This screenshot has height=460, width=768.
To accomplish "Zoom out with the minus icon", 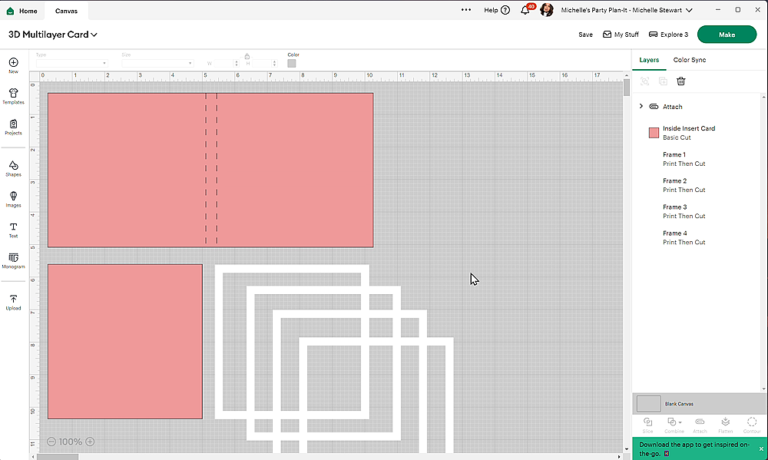I will point(51,441).
